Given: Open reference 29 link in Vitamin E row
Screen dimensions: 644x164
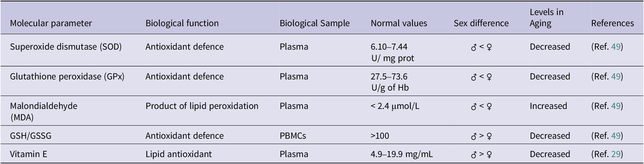Looking at the screenshot, I should point(616,154).
